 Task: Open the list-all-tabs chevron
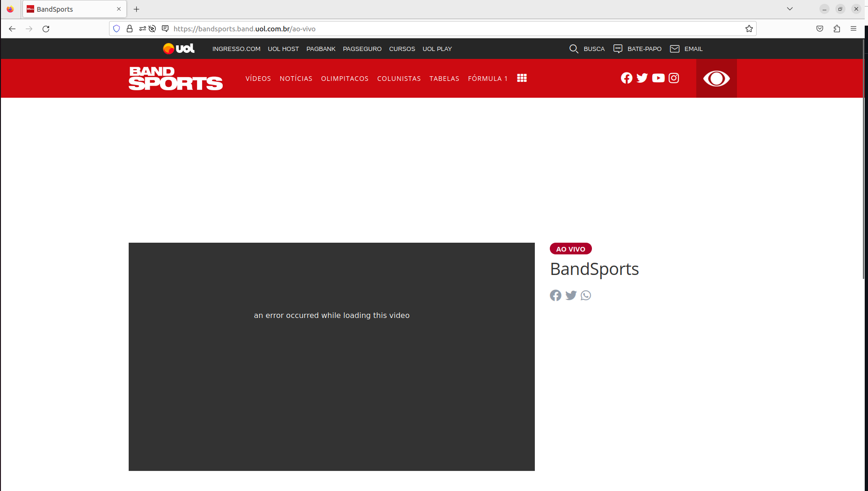click(x=790, y=9)
